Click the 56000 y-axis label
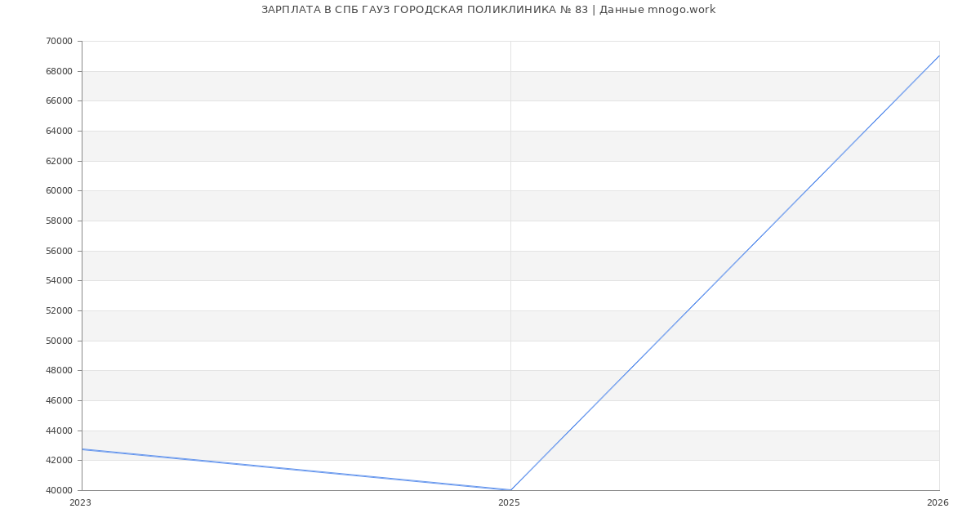The image size is (980, 531). click(59, 251)
